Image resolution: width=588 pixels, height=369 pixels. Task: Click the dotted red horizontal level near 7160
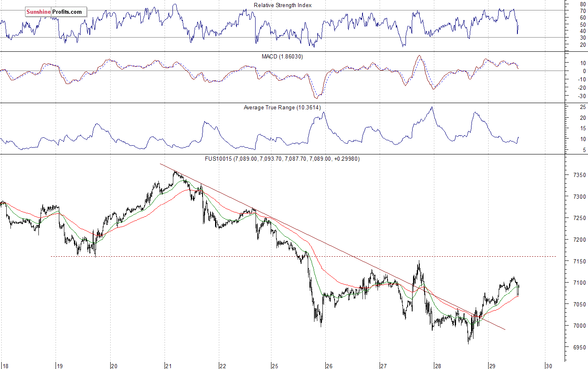coord(304,256)
